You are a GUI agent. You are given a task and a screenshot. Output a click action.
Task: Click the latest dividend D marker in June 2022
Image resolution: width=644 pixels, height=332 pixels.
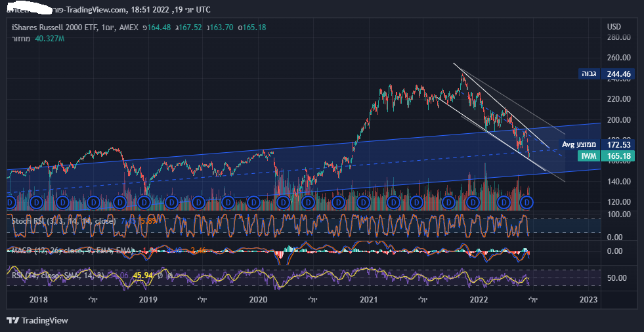(527, 202)
